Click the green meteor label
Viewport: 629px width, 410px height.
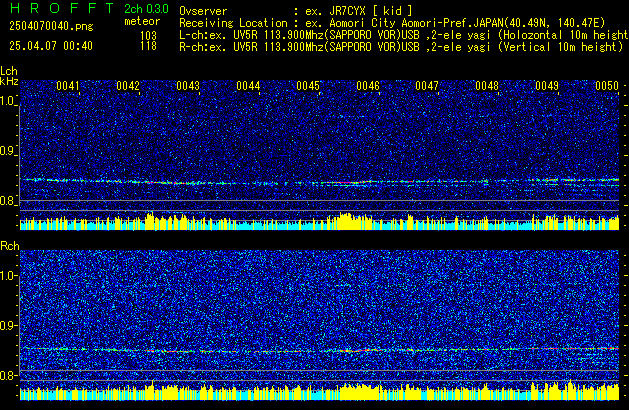tap(142, 21)
